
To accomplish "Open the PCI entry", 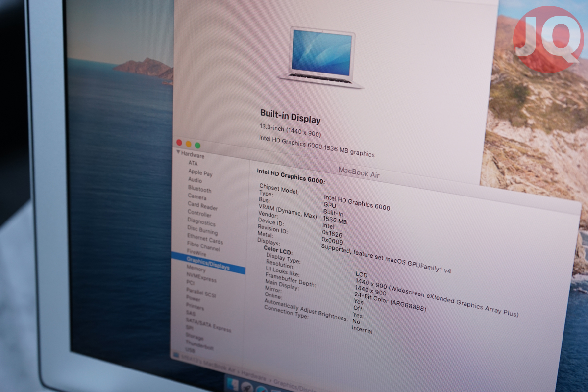I will coord(190,284).
